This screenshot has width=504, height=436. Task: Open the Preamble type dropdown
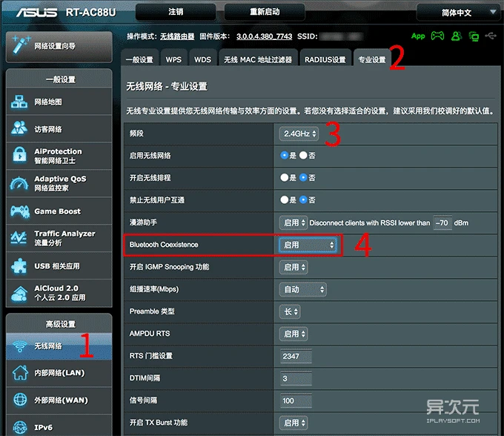coord(290,311)
